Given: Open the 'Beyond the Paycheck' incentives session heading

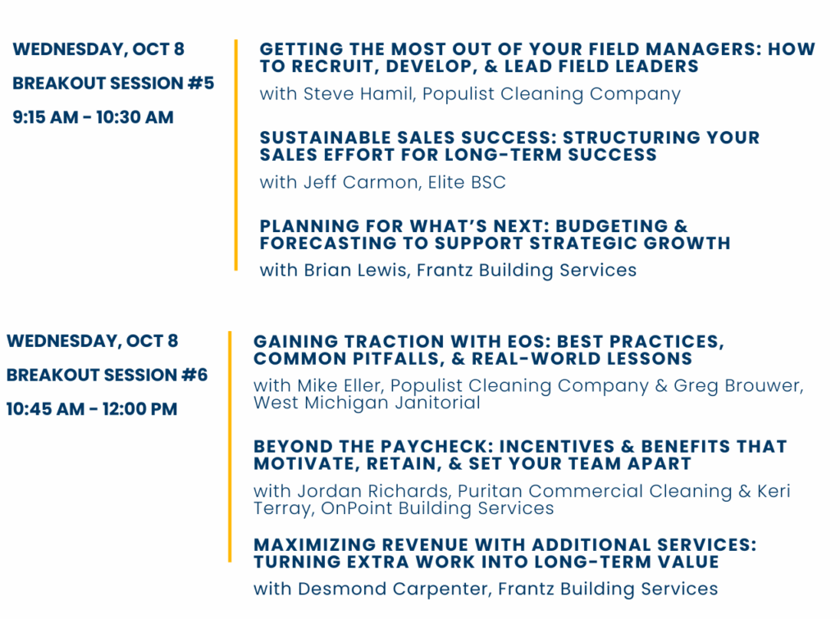Looking at the screenshot, I should (x=520, y=455).
